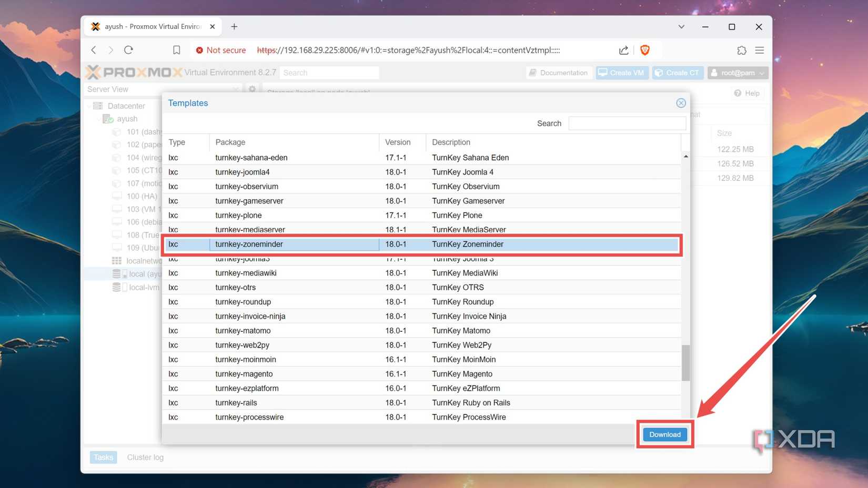The width and height of the screenshot is (868, 488).
Task: Click the tree settings gear icon
Action: (253, 89)
